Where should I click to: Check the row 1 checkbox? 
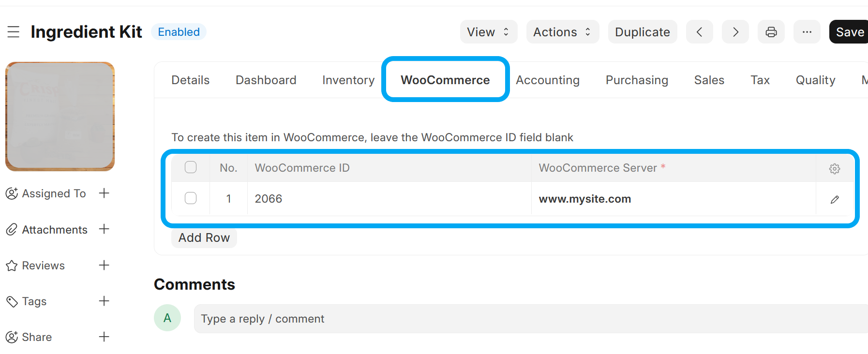coord(191,198)
